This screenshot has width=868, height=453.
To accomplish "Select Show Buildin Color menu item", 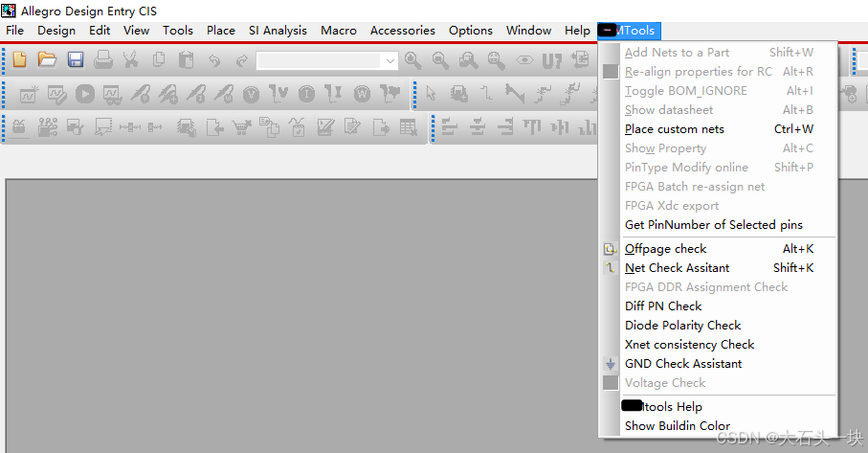I will pyautogui.click(x=719, y=426).
